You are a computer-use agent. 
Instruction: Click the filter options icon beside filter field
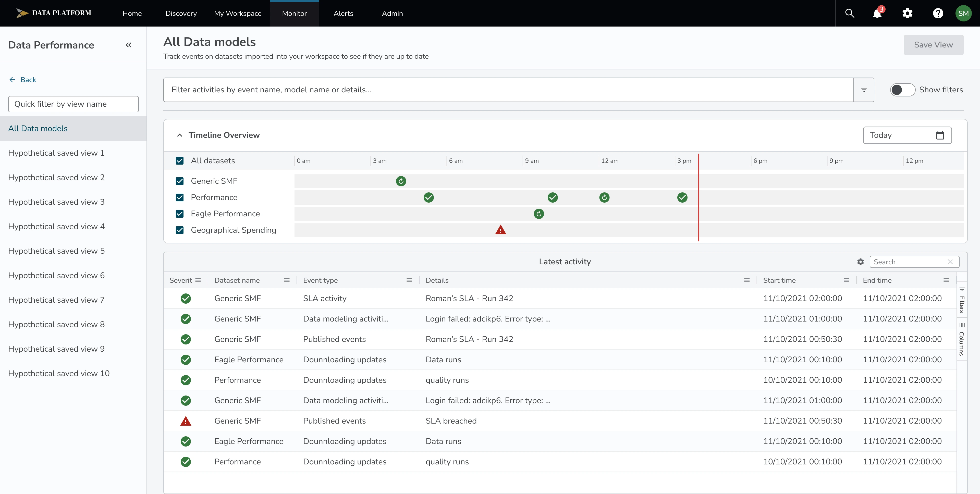(864, 90)
